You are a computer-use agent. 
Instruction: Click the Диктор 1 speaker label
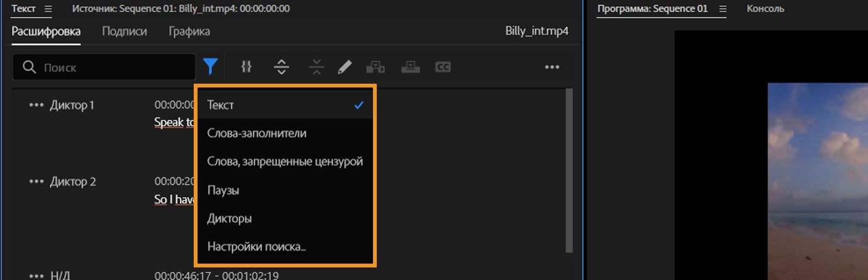[72, 105]
